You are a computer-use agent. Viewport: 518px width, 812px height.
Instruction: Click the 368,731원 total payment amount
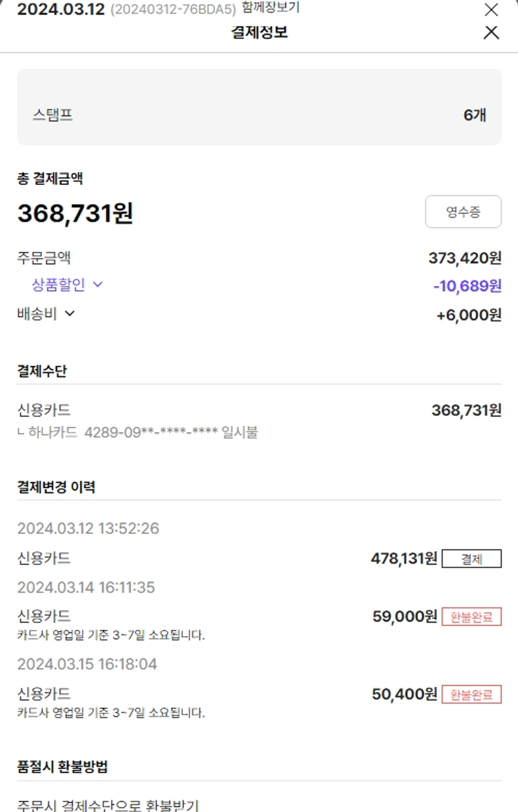(x=75, y=213)
